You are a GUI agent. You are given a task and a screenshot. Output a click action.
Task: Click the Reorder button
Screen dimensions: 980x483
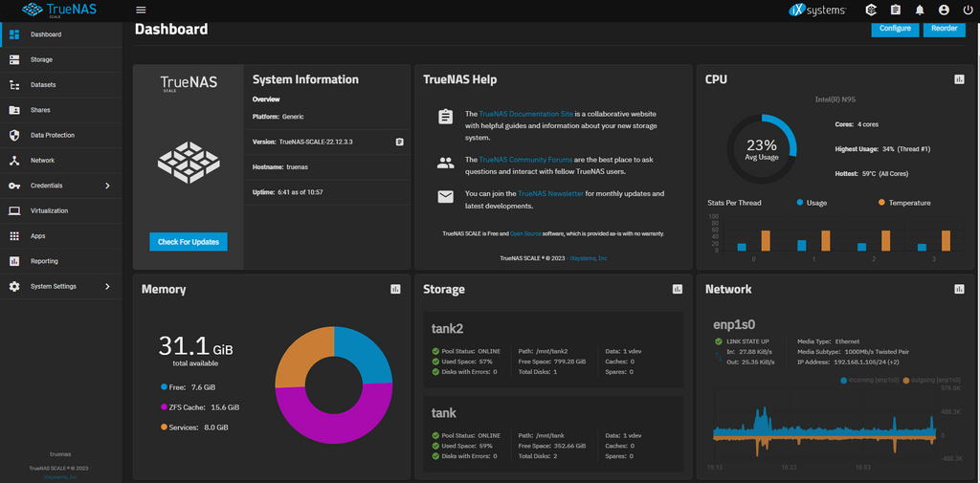pyautogui.click(x=944, y=29)
